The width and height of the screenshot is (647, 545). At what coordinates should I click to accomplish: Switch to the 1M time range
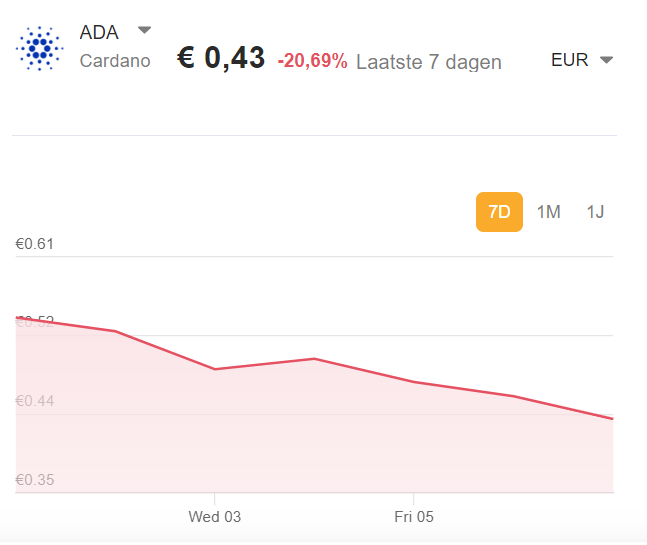point(548,212)
